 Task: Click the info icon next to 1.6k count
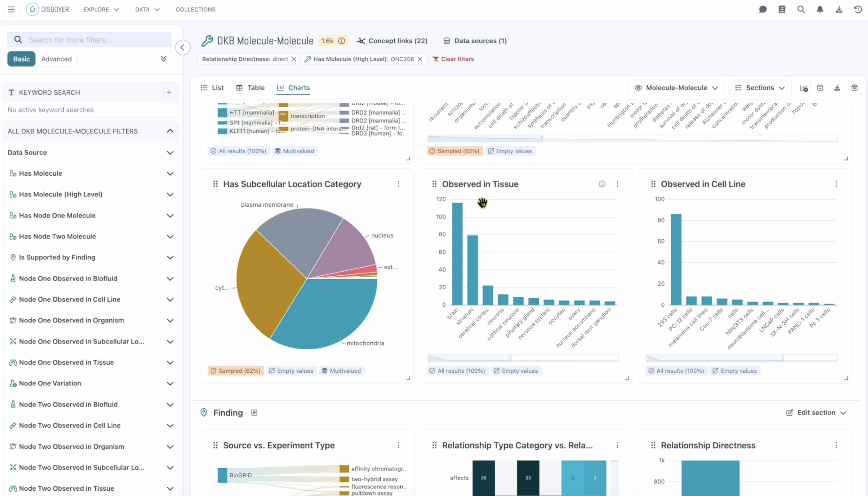coord(341,41)
